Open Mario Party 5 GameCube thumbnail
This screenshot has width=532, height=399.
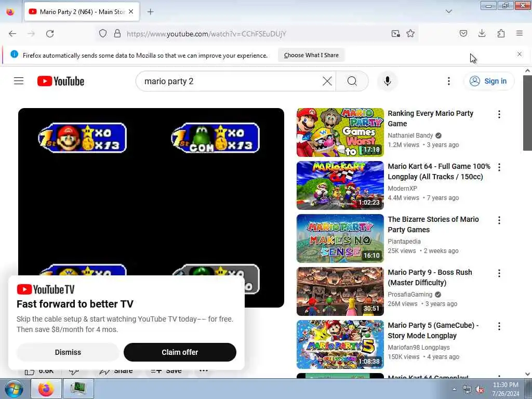click(340, 344)
